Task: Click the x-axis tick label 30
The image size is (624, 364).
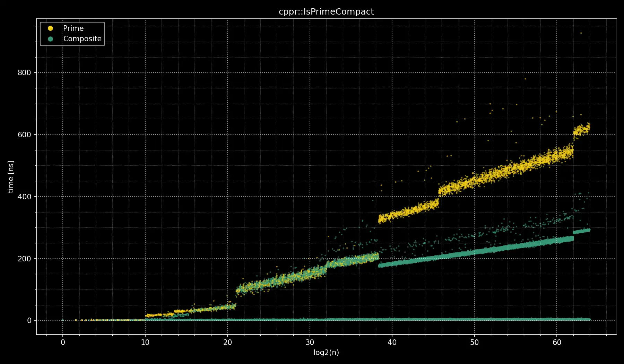Action: [310, 343]
